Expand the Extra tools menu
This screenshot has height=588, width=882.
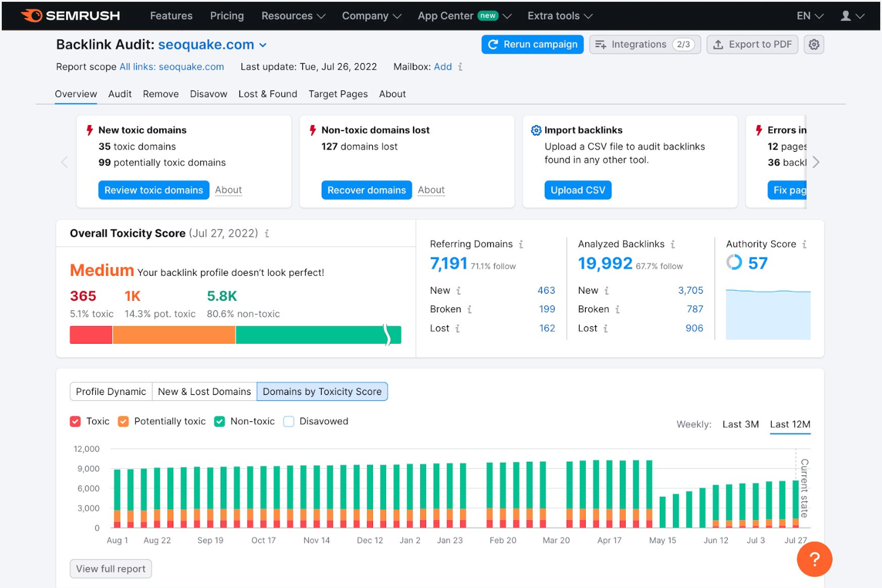pos(560,16)
